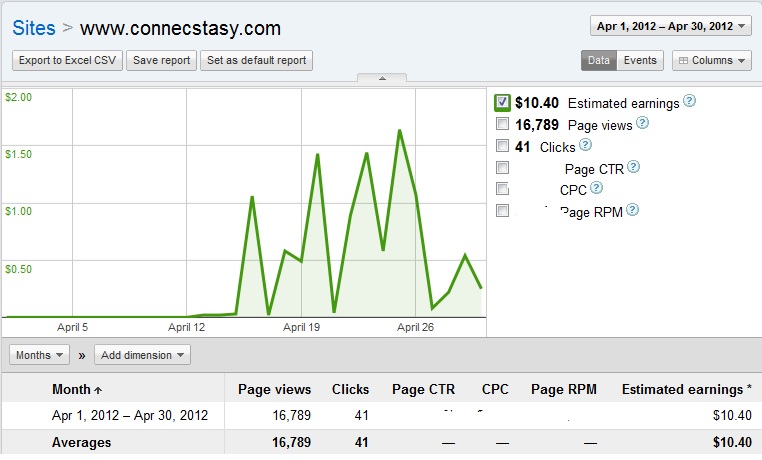Collapse chart using the up-arrow handle
The height and width of the screenshot is (460, 762).
(382, 78)
